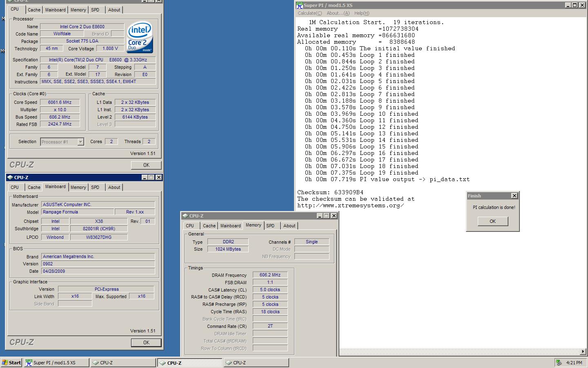Click the Memory CPU-Z window title icon
The width and height of the screenshot is (588, 368).
click(x=185, y=216)
